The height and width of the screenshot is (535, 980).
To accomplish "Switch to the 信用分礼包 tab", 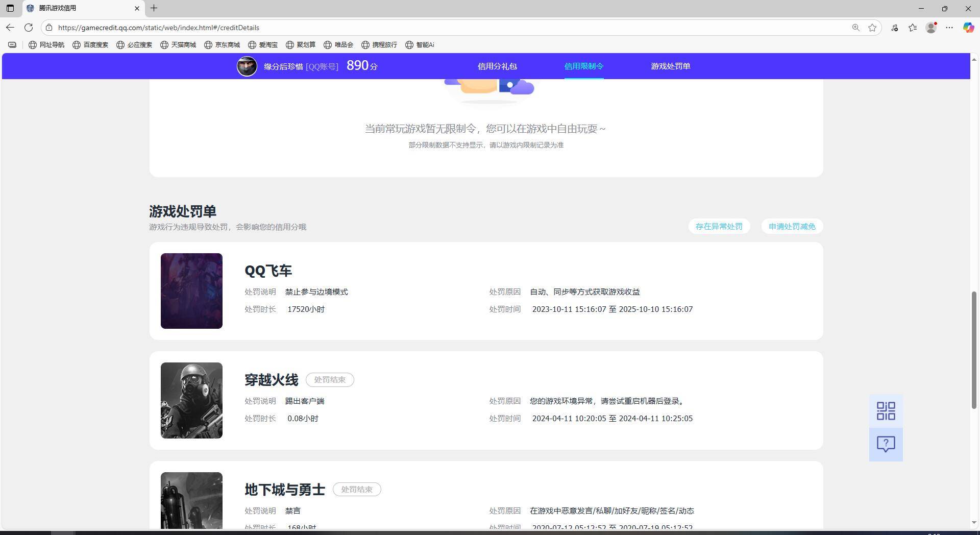I will coord(497,66).
